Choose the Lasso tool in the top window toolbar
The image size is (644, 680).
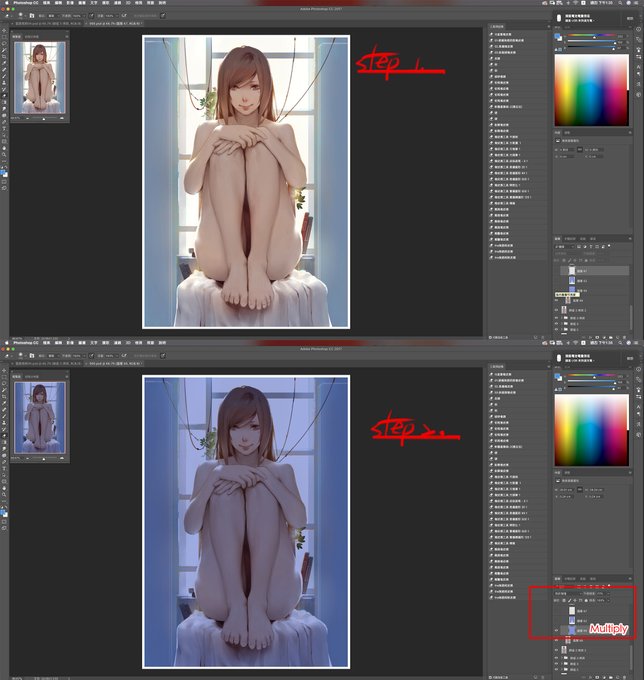pos(4,43)
